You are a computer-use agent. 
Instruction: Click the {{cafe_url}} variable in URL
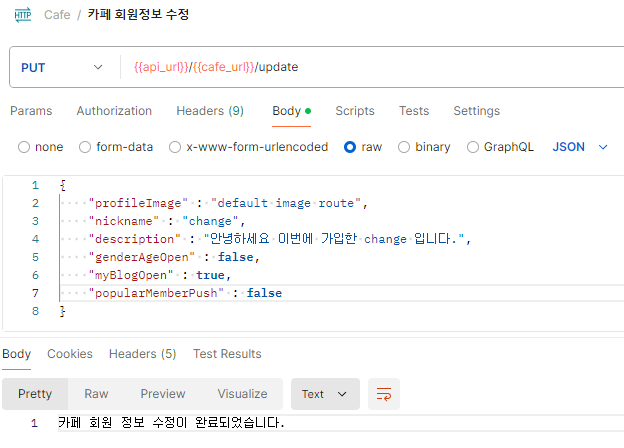click(x=224, y=67)
